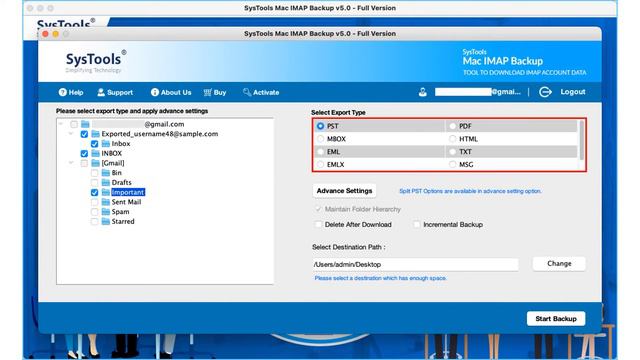Uncheck the lowercase Inbox subfolder checkbox
Screen dimensions: 640x360
tap(94, 144)
